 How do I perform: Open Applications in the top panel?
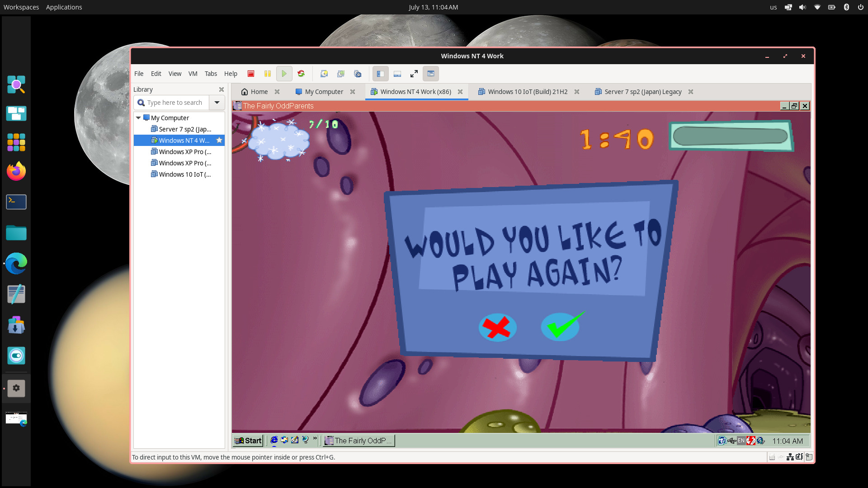[x=64, y=7]
